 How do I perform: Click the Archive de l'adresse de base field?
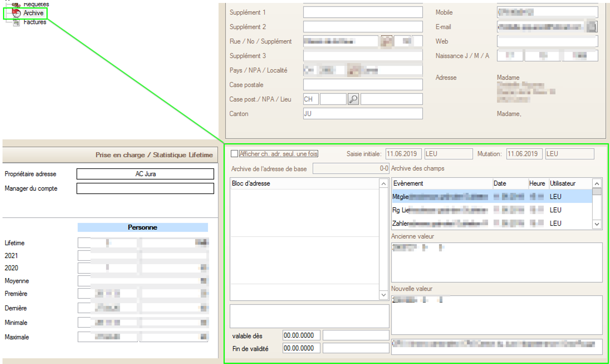pos(351,169)
